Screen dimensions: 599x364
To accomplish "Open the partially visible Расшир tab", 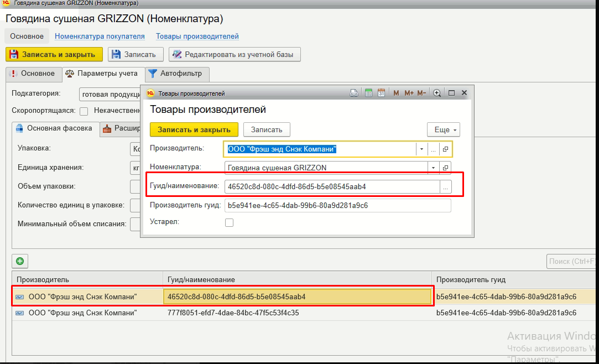I will pos(121,128).
